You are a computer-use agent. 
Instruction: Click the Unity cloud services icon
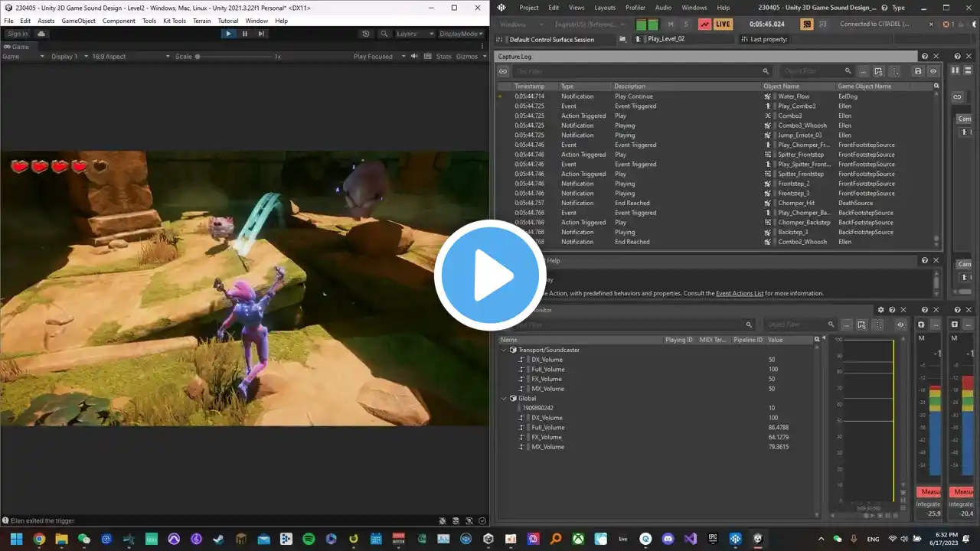pos(41,34)
